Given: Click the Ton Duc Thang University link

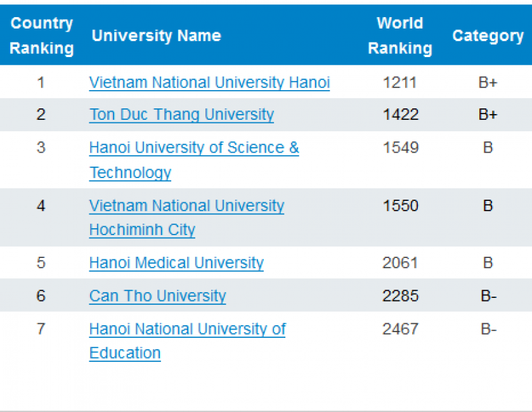Looking at the screenshot, I should [x=181, y=115].
